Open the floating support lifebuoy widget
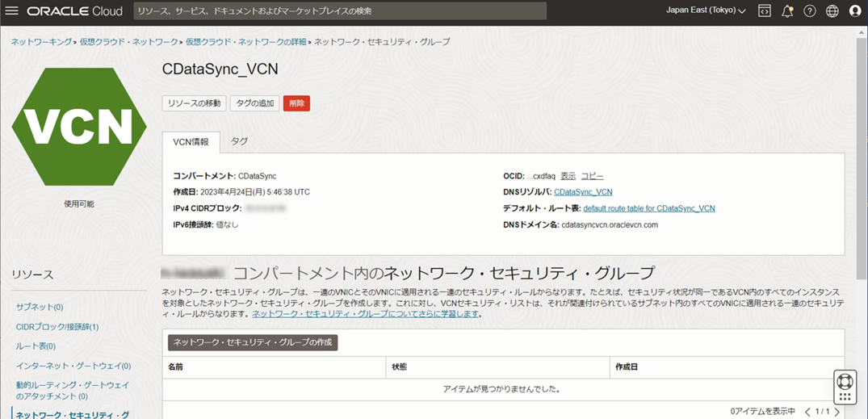This screenshot has width=868, height=419. (x=845, y=387)
